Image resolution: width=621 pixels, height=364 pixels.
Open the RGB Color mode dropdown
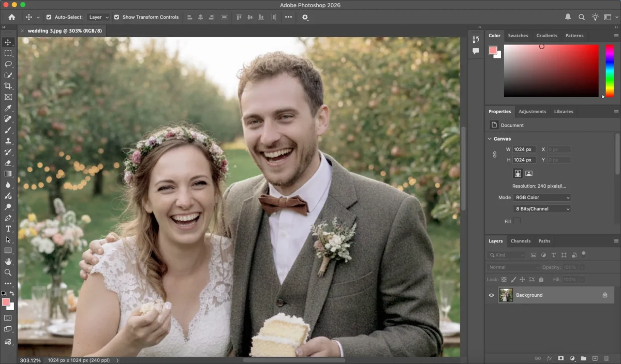[541, 198]
